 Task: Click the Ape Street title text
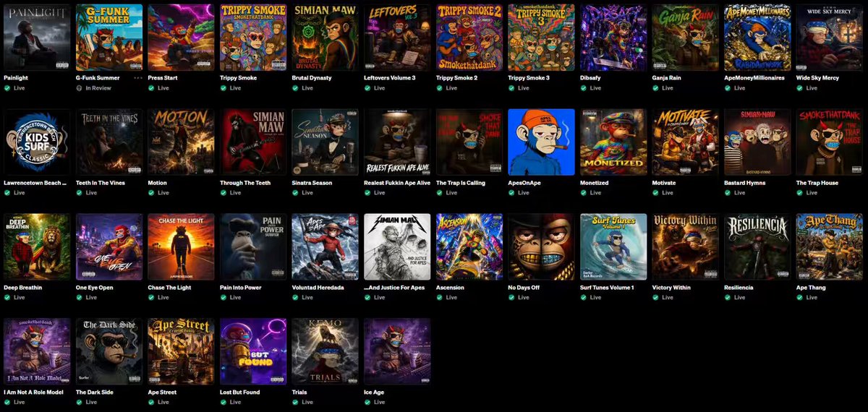pyautogui.click(x=162, y=392)
